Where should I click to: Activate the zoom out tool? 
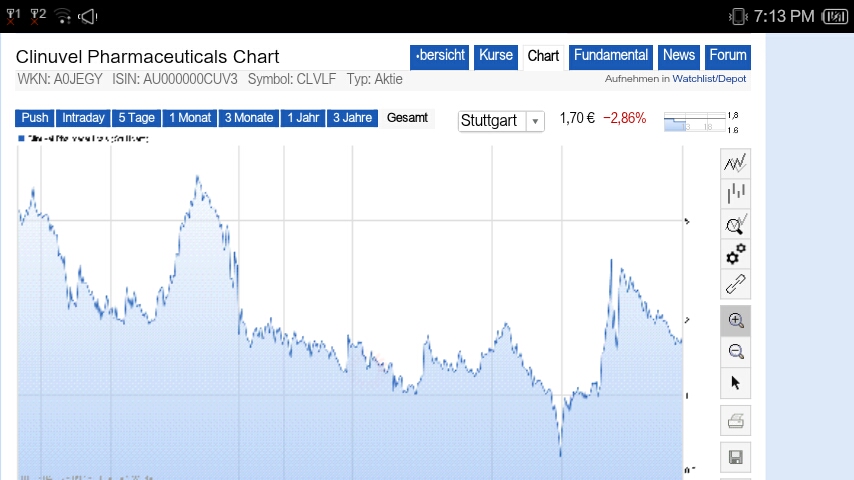click(x=736, y=351)
